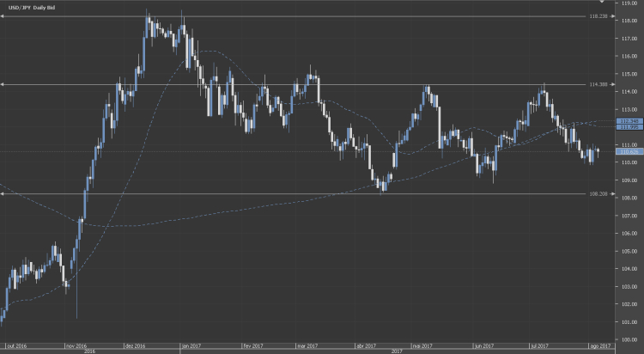Image resolution: width=644 pixels, height=354 pixels.
Task: Click the 118.238 horizontal line value label
Action: [x=598, y=16]
